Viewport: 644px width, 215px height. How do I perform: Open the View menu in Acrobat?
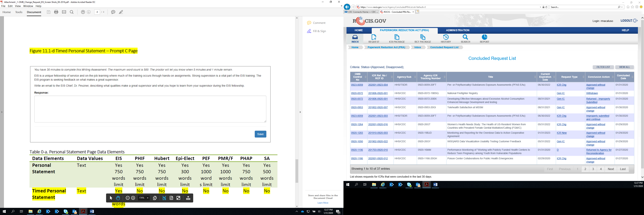click(x=18, y=6)
